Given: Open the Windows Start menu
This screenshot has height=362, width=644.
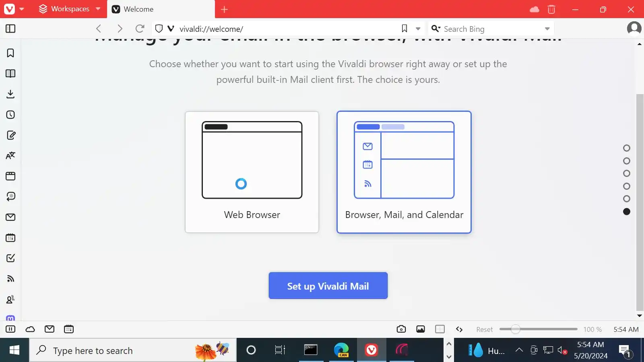Looking at the screenshot, I should click(x=14, y=350).
